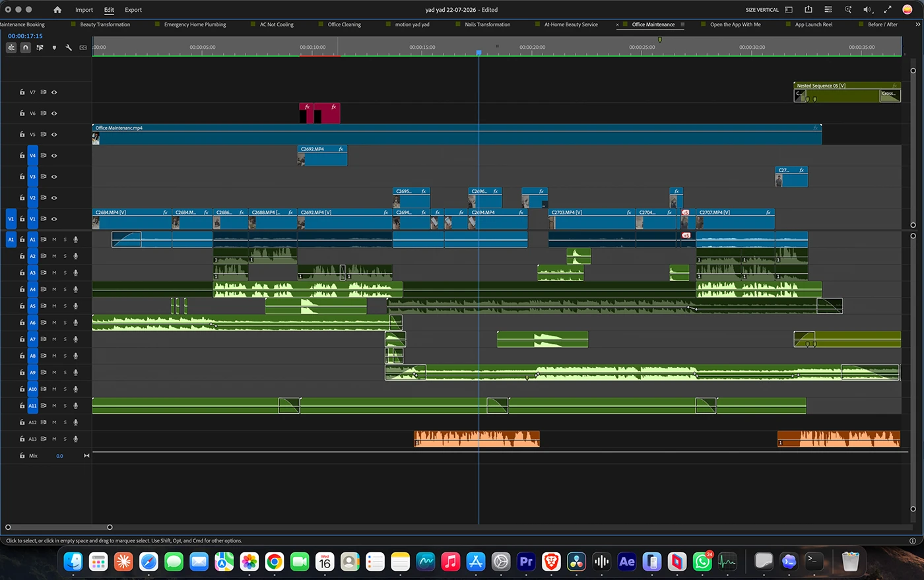The height and width of the screenshot is (580, 924).
Task: Close the Office Maintenance sequence tab
Action: click(x=618, y=24)
